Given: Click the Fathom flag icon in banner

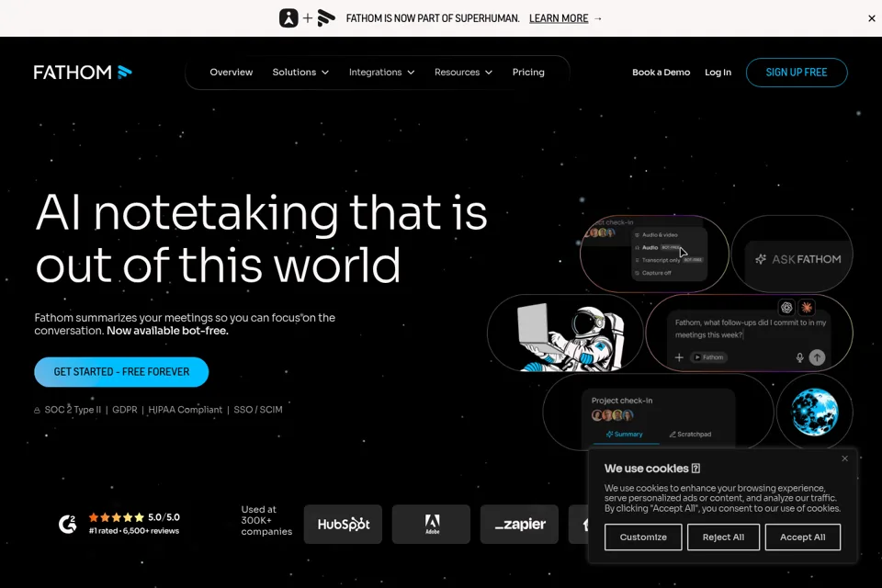Looking at the screenshot, I should coord(326,18).
